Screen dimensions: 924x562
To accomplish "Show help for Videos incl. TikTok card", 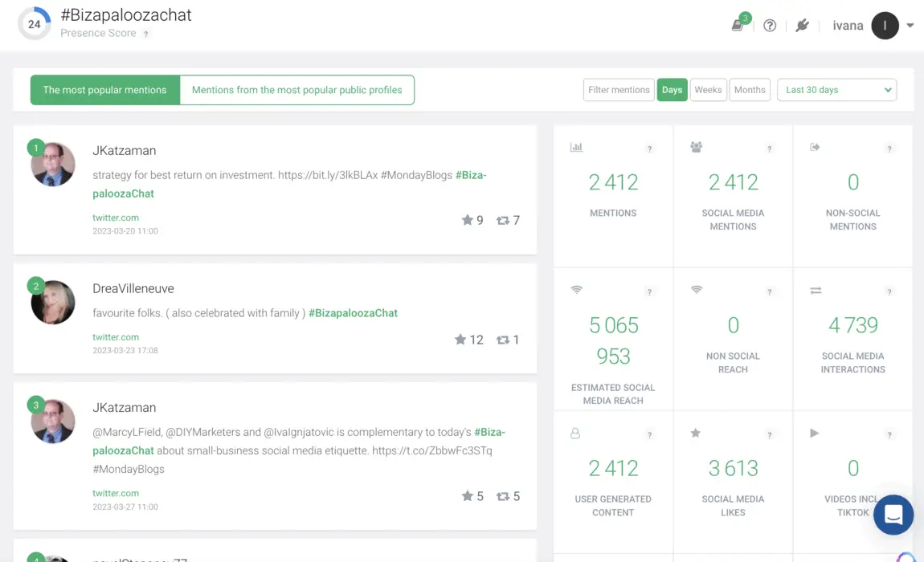I will point(889,435).
